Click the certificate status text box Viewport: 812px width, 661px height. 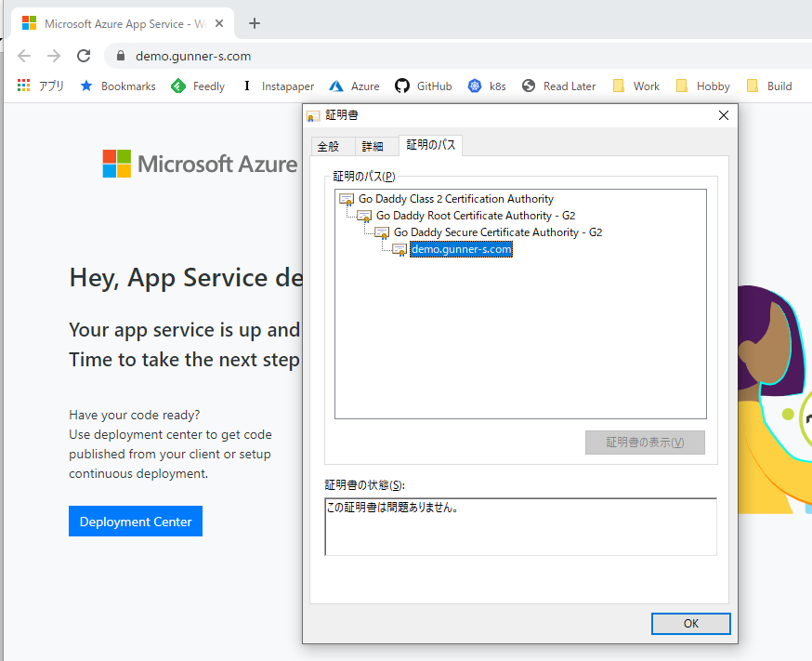[520, 527]
